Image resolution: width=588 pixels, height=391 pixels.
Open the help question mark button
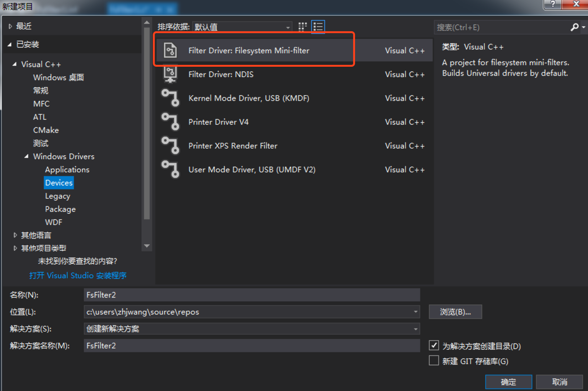click(553, 4)
